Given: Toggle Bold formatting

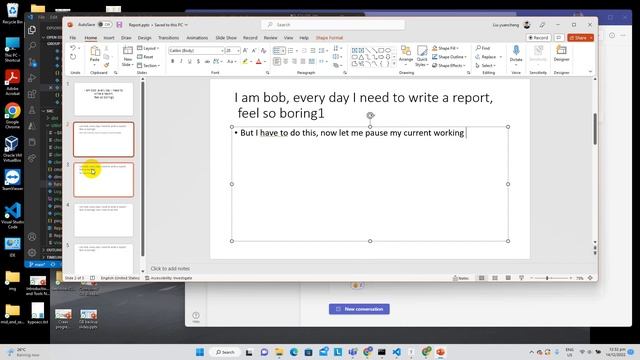Looking at the screenshot, I should 173,61.
